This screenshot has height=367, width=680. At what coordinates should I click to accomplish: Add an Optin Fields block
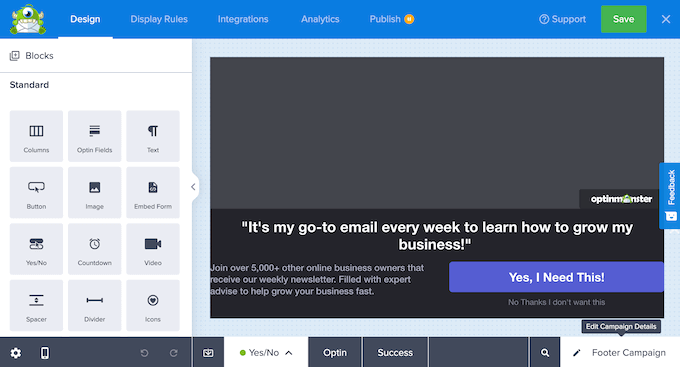tap(95, 136)
